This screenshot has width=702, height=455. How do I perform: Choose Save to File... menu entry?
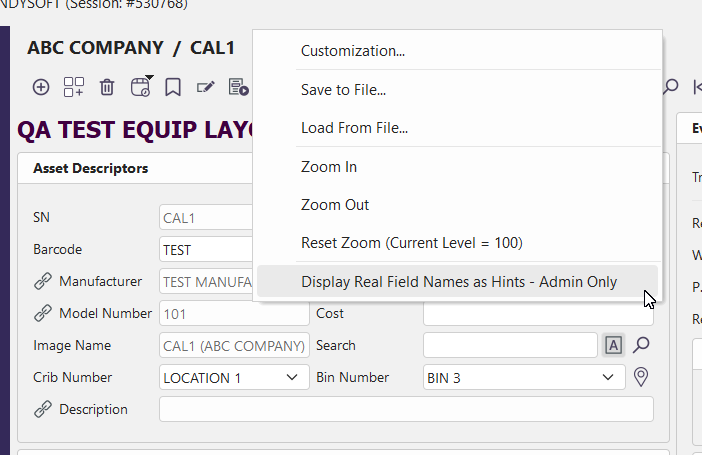pos(343,90)
